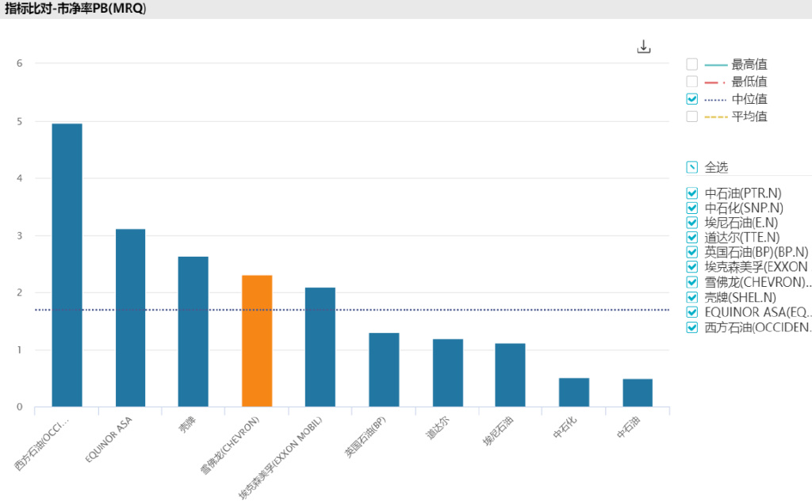Click the 指标比对-市净率PB(MRQ) title
This screenshot has width=812, height=504.
pyautogui.click(x=75, y=9)
